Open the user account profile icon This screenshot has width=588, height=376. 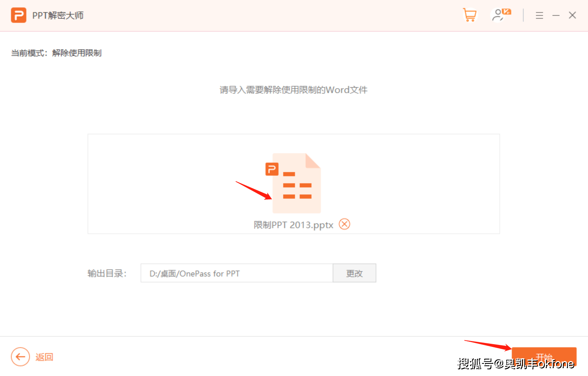click(498, 16)
